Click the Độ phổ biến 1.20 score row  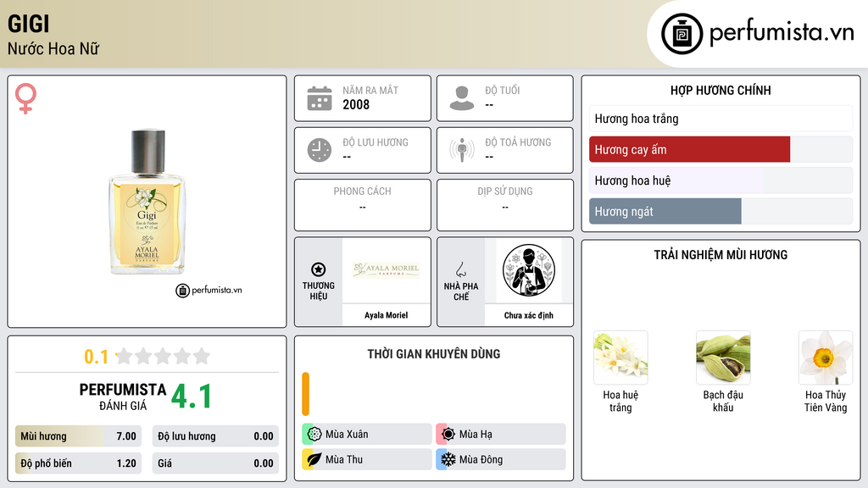tap(78, 463)
